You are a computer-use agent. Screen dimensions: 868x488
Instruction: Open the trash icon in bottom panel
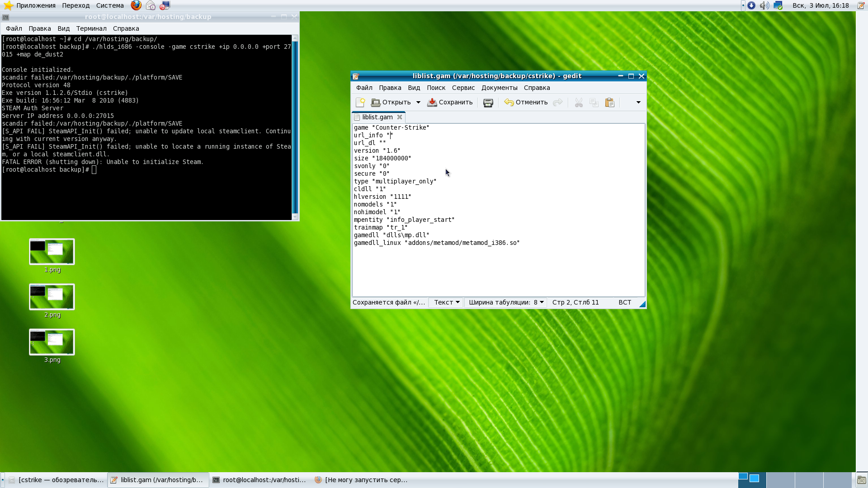(x=862, y=480)
